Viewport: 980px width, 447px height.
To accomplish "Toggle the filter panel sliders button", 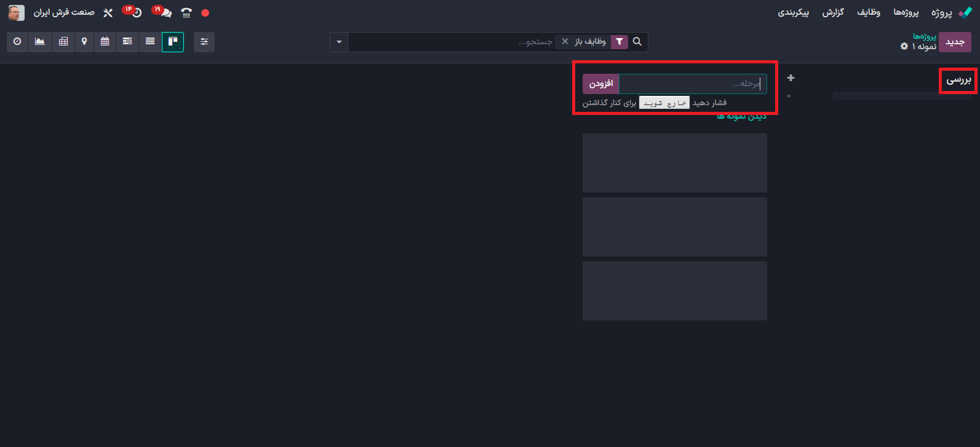I will 204,42.
